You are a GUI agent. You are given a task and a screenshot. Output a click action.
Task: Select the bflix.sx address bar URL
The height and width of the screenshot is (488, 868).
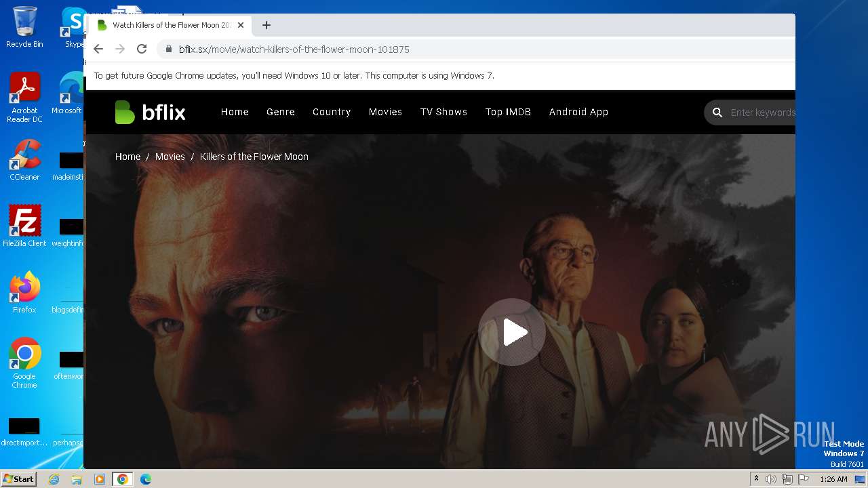(294, 49)
